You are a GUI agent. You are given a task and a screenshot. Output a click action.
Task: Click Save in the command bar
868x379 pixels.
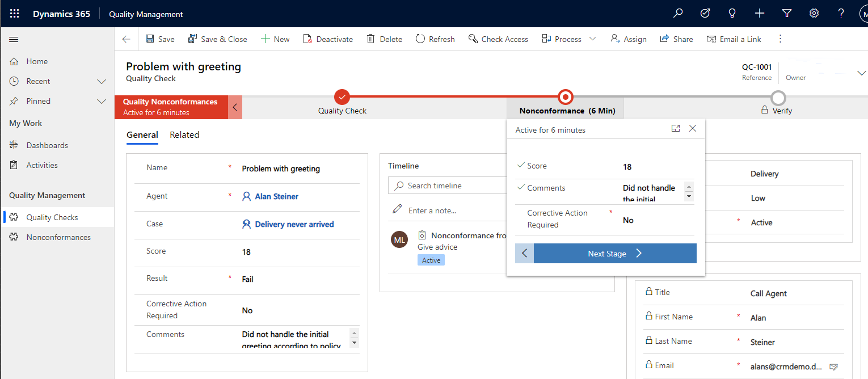point(160,39)
